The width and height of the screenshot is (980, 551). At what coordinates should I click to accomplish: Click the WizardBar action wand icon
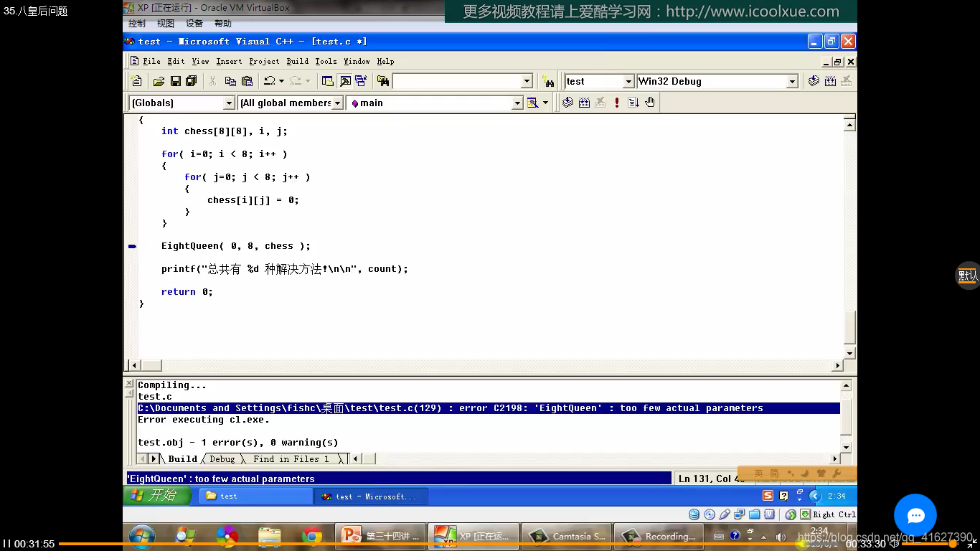(x=532, y=103)
